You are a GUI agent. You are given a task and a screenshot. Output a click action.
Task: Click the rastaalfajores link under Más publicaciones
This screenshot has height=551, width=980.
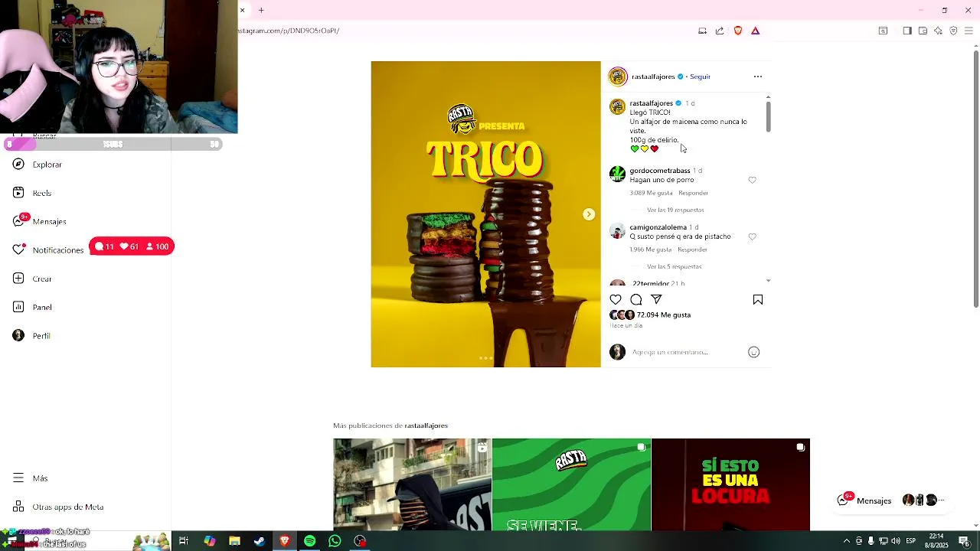click(x=426, y=425)
